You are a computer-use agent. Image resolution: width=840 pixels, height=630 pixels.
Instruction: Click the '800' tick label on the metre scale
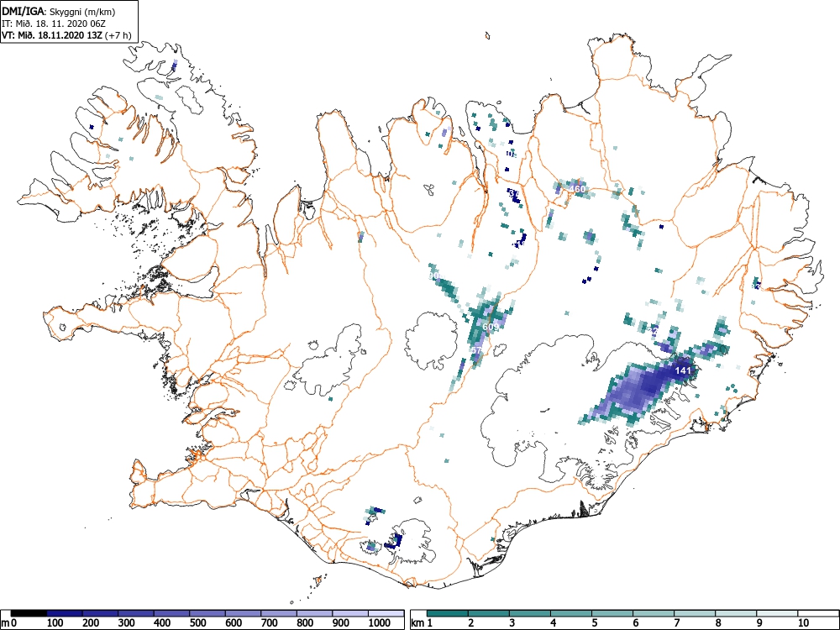(x=306, y=623)
